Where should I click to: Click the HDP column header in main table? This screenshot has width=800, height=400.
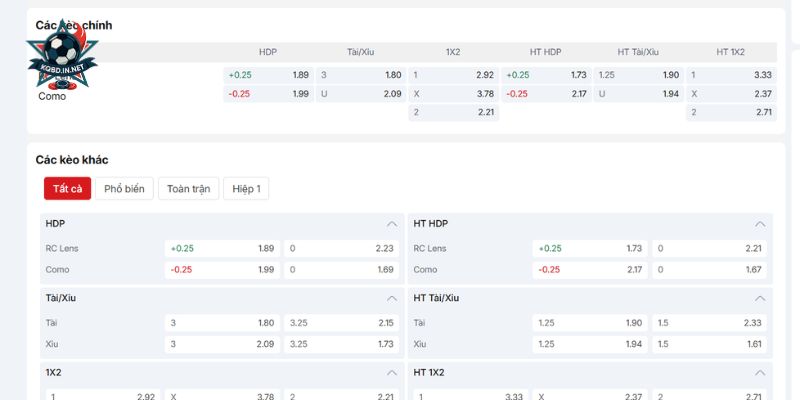click(x=268, y=52)
